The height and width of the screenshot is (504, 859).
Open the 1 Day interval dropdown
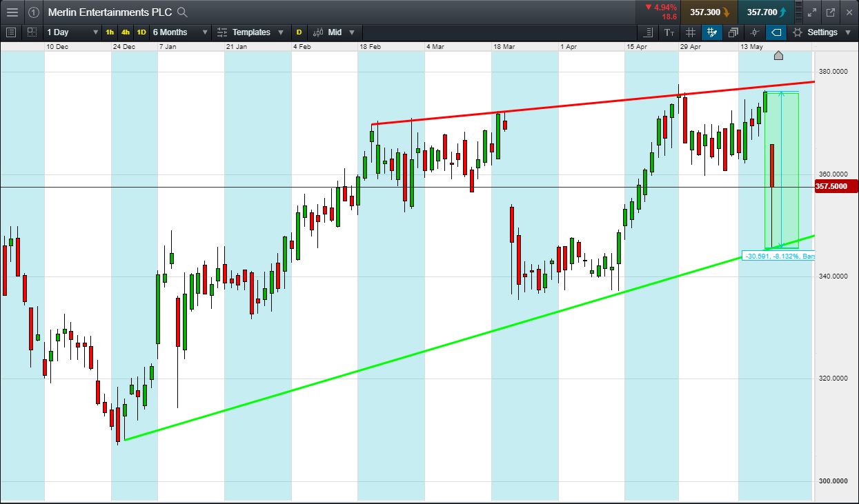(72, 32)
